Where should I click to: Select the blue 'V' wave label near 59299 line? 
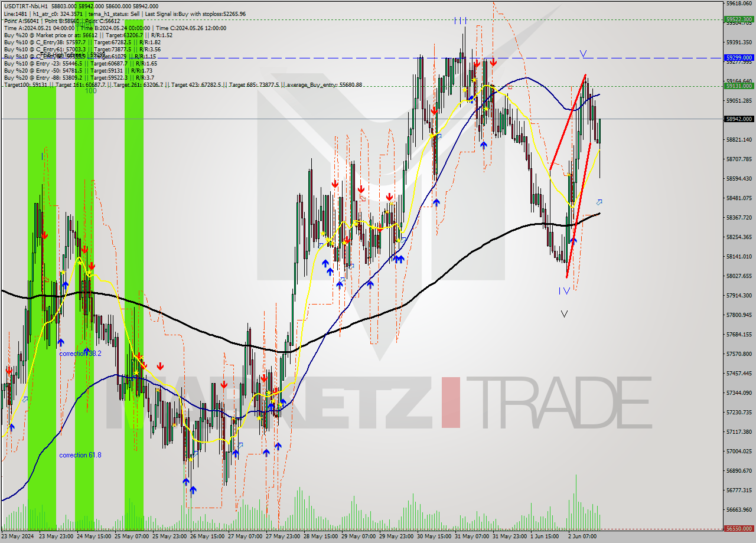tap(583, 54)
